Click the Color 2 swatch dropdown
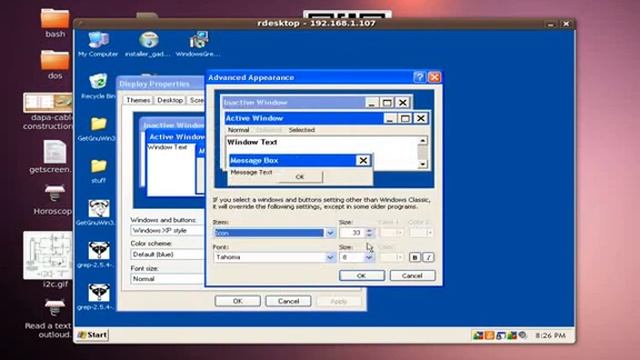This screenshot has height=360, width=640. coord(421,233)
